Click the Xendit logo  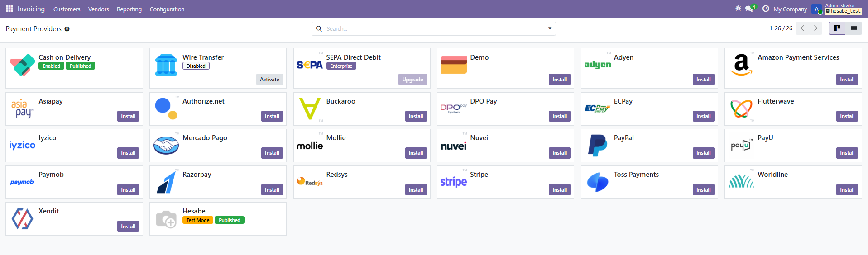[22, 219]
